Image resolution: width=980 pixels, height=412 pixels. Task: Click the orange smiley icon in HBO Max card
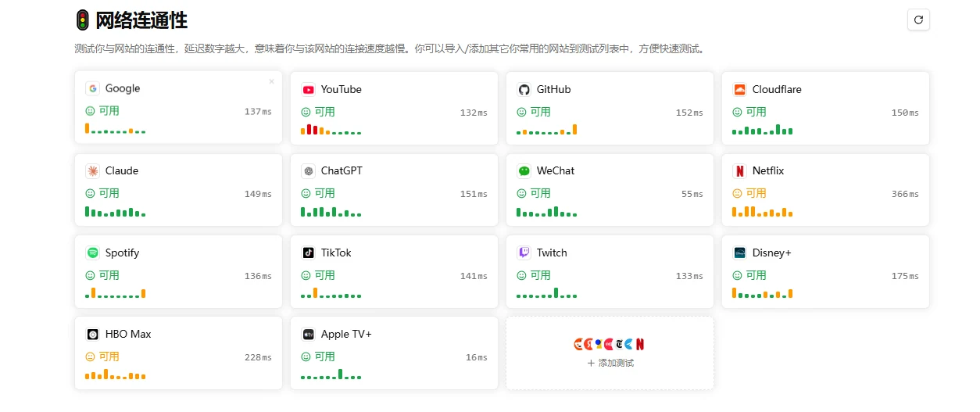point(90,356)
